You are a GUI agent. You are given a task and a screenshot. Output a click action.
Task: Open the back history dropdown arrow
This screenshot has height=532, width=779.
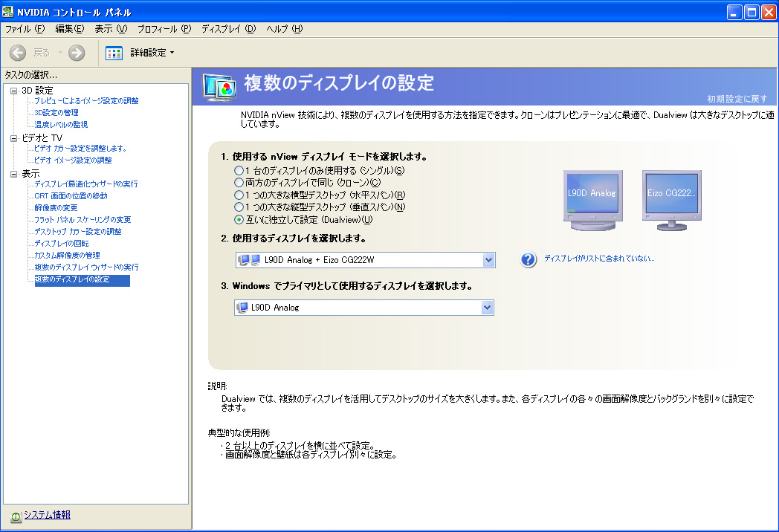[x=61, y=52]
